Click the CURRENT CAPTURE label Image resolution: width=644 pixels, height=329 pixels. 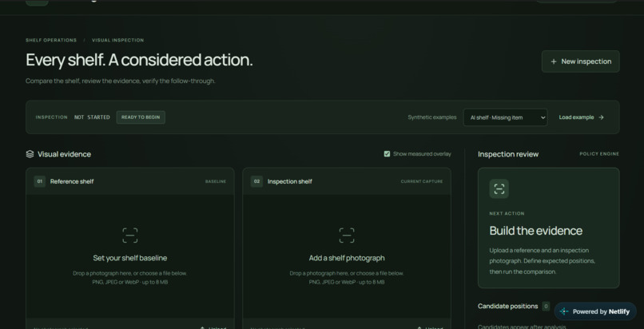[x=422, y=181]
